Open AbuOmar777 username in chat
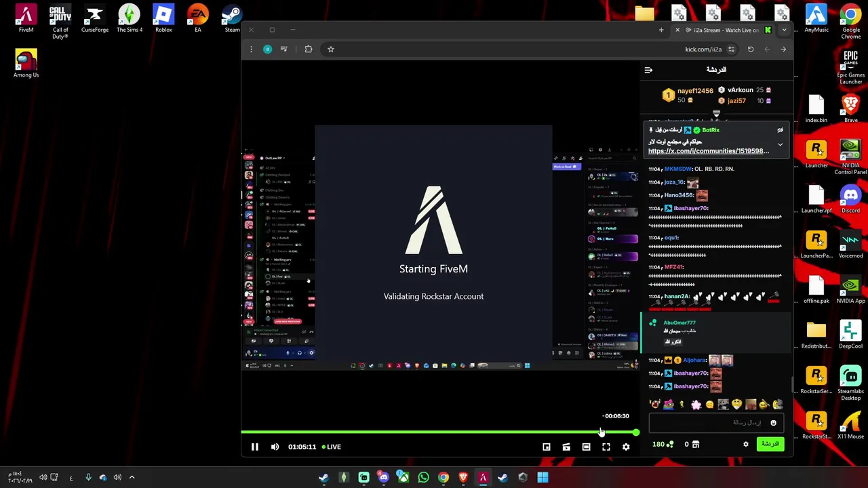This screenshot has height=488, width=868. (679, 323)
